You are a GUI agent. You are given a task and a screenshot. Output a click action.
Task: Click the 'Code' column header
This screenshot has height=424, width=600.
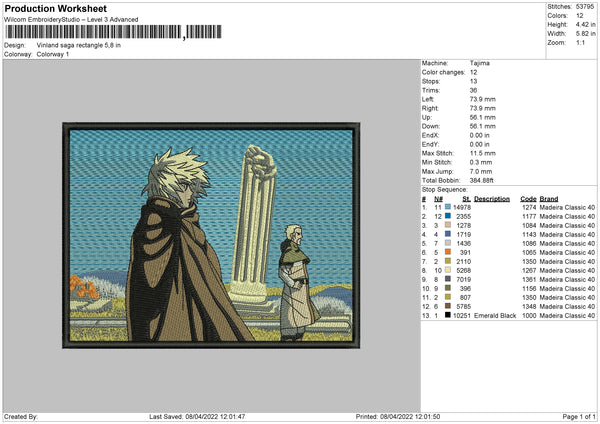click(528, 199)
